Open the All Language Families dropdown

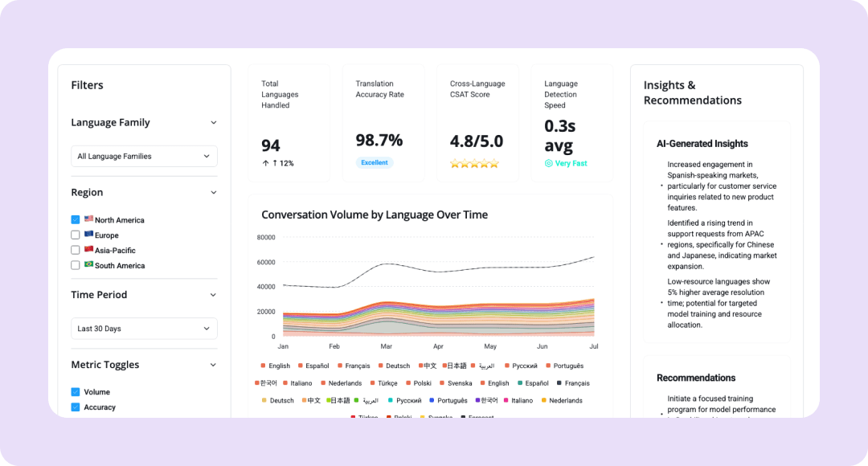point(144,156)
